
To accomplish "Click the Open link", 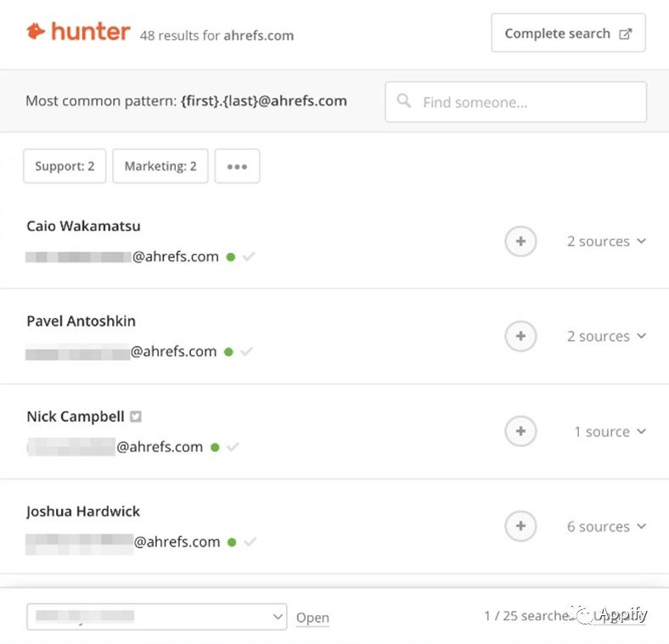I will [312, 618].
